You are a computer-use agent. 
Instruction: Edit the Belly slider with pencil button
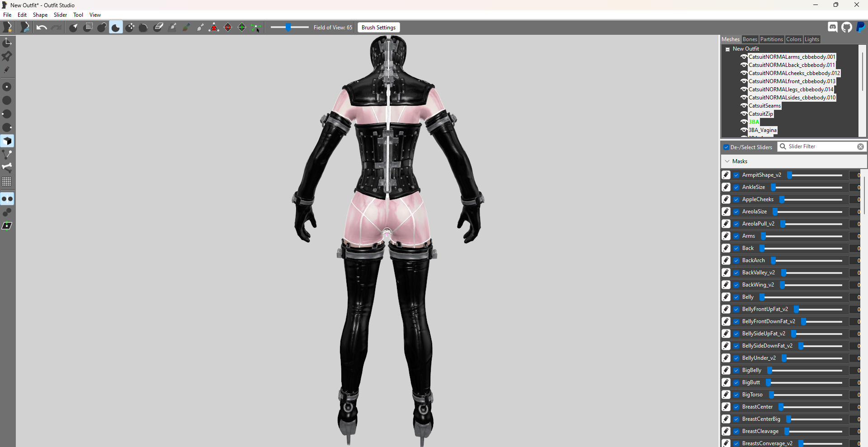point(726,297)
